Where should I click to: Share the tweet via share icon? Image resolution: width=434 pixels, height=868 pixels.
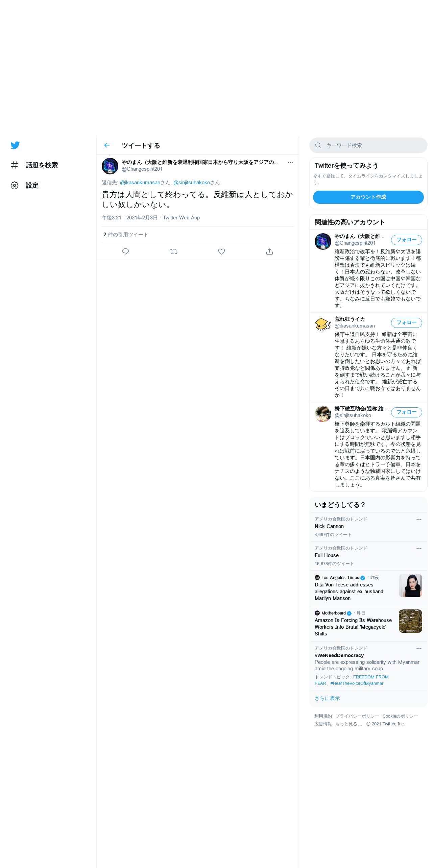tap(269, 251)
